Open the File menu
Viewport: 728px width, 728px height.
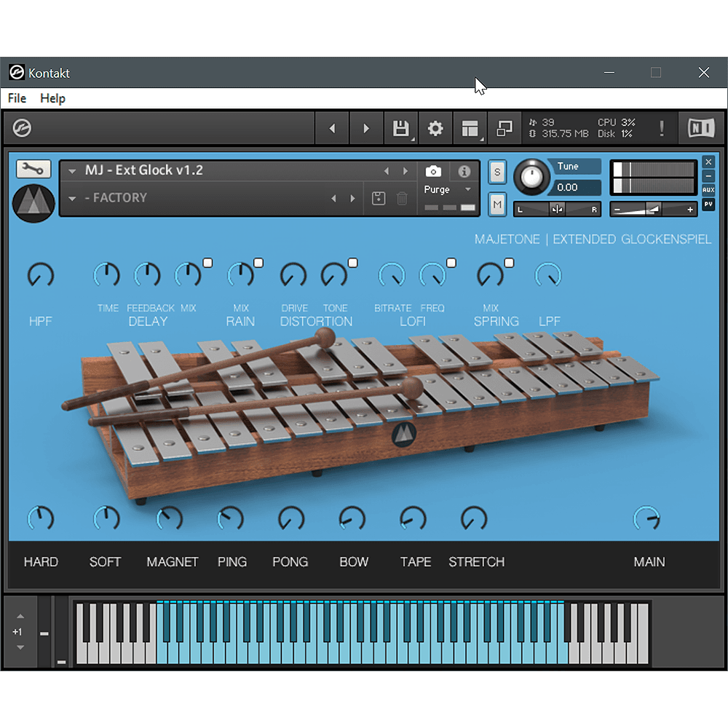pyautogui.click(x=17, y=98)
